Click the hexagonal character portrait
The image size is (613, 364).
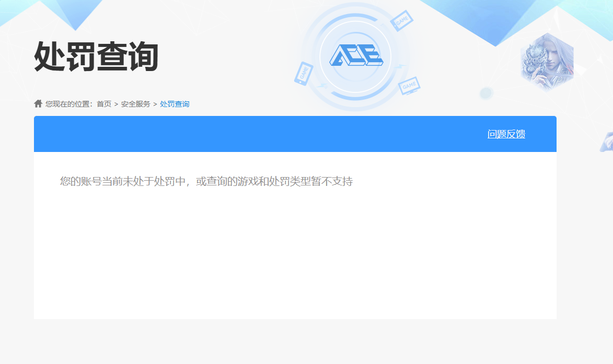pyautogui.click(x=547, y=60)
